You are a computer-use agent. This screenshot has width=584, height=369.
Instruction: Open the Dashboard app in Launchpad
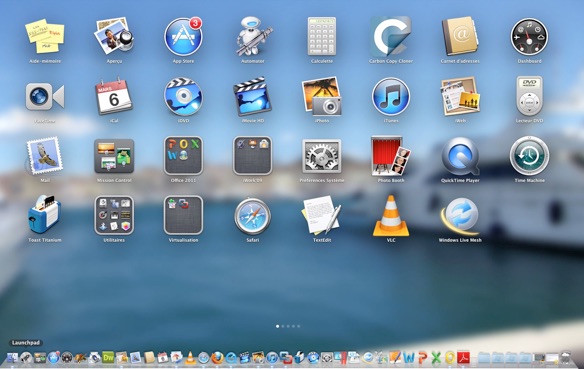pyautogui.click(x=529, y=36)
